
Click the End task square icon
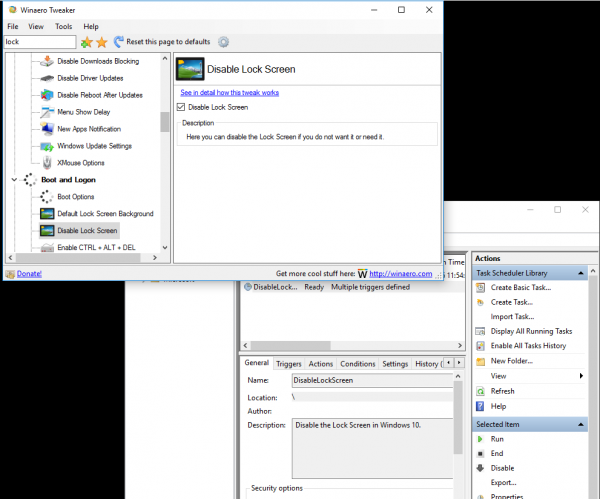coord(480,454)
